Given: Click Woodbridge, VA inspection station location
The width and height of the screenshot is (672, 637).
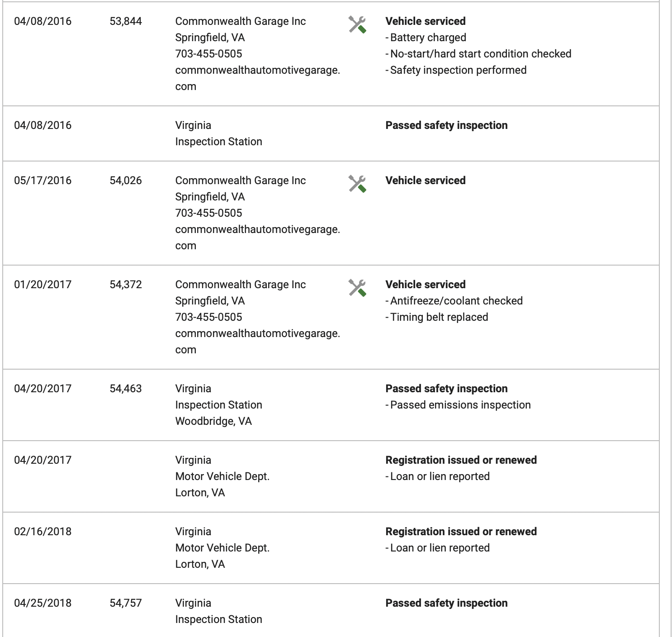Looking at the screenshot, I should click(213, 421).
